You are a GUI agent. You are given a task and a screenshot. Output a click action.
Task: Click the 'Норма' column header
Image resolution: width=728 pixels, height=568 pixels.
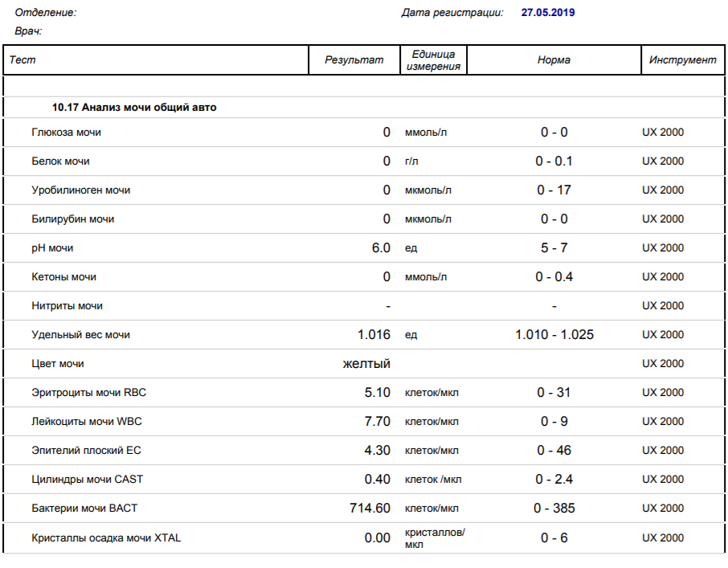[554, 60]
